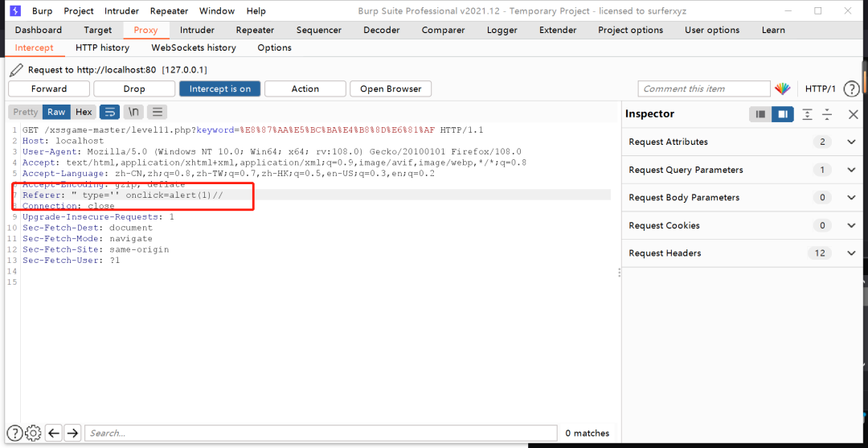Open the Window menu
Image resolution: width=868 pixels, height=448 pixels.
click(216, 10)
